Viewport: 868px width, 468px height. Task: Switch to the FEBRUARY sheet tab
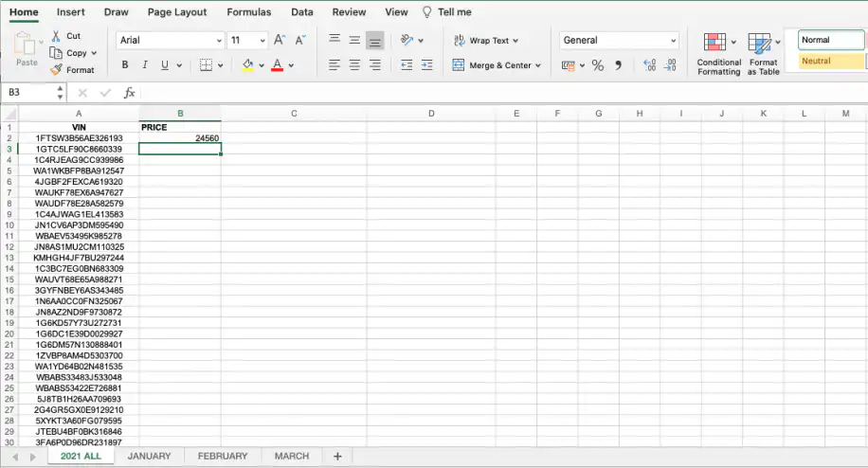click(x=223, y=456)
